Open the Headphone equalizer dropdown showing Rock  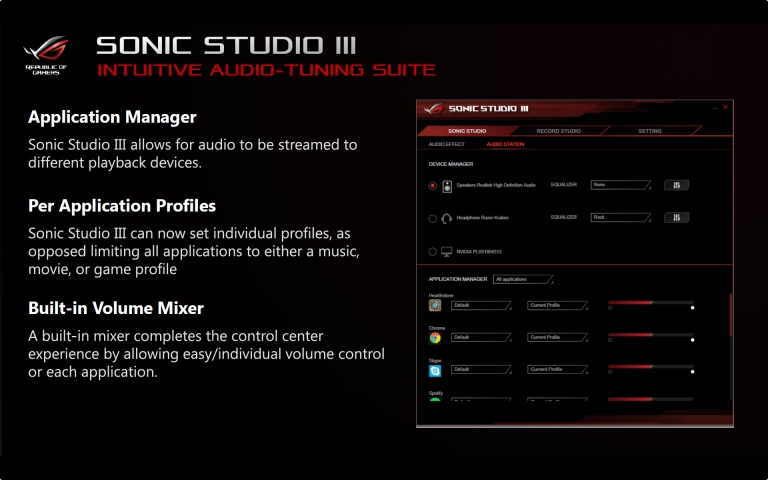tap(621, 217)
